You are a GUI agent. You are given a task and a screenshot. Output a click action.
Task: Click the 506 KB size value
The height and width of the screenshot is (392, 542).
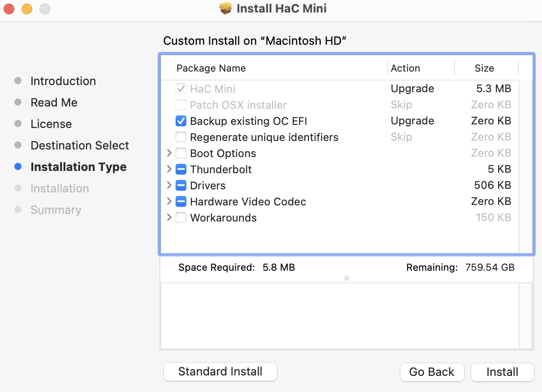coord(493,185)
